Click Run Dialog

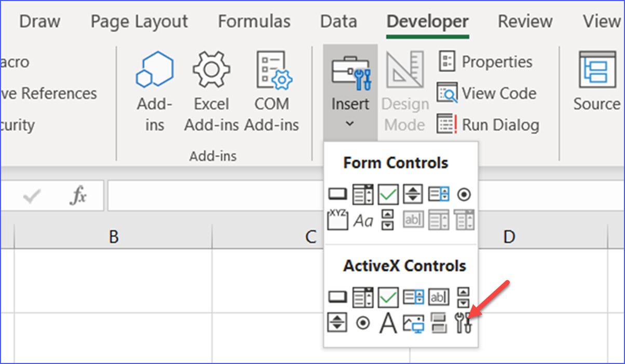[488, 125]
